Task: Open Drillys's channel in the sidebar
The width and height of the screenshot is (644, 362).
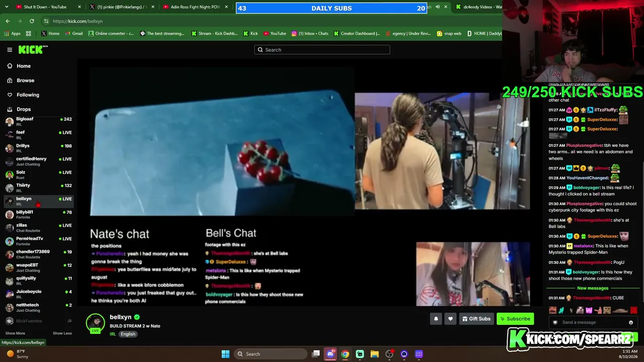Action: pyautogui.click(x=39, y=148)
